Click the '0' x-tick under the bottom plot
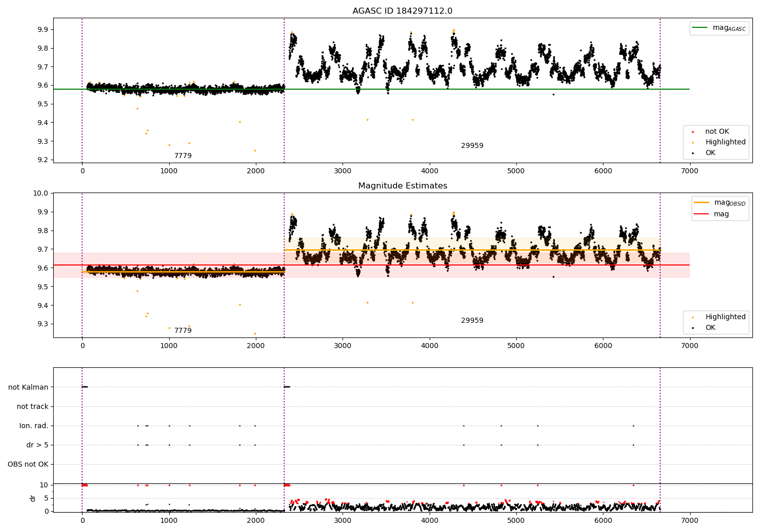The width and height of the screenshot is (760, 532). pos(82,520)
